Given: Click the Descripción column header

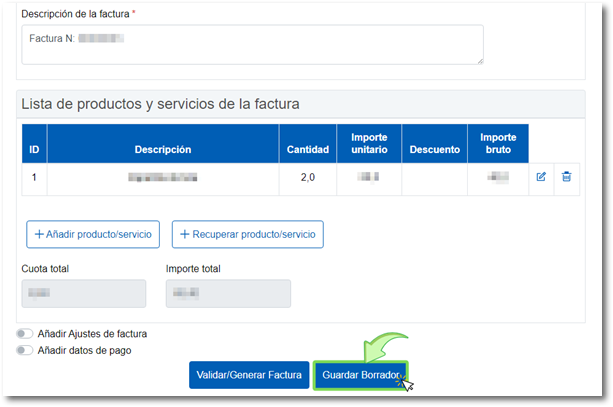Looking at the screenshot, I should point(163,150).
